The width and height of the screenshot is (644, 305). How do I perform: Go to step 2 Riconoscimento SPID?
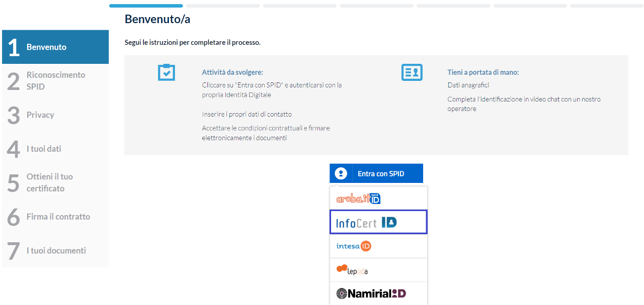click(55, 80)
